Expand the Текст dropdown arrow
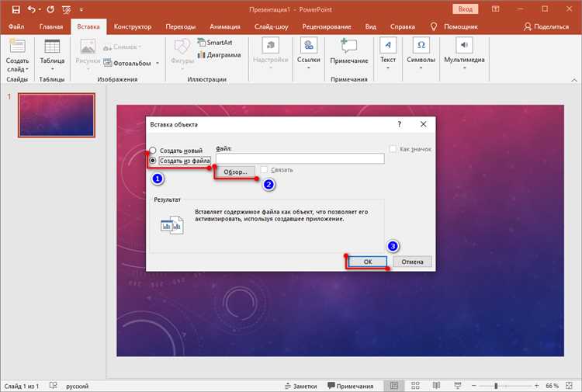The height and width of the screenshot is (392, 582). [388, 68]
